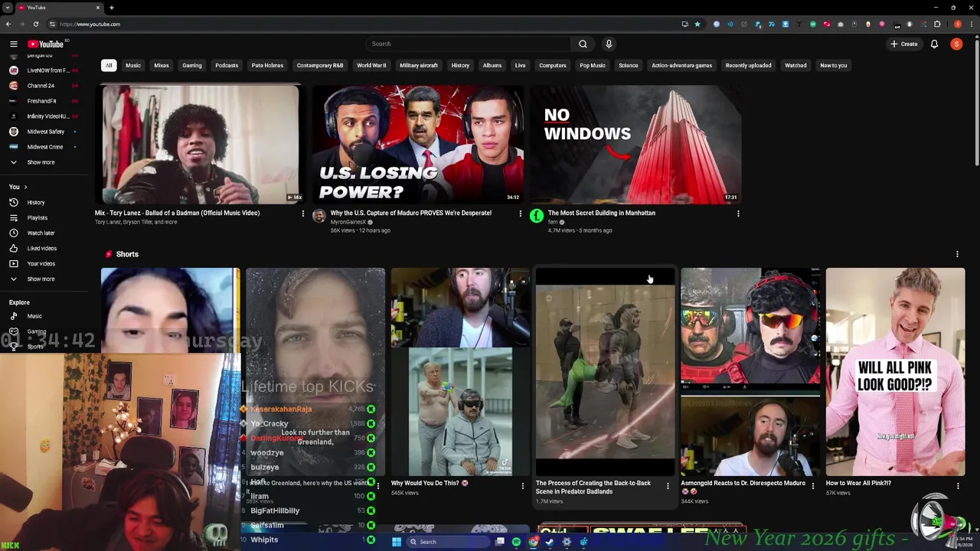Open options for Tory Lanez mix
The height and width of the screenshot is (551, 980).
click(x=302, y=214)
